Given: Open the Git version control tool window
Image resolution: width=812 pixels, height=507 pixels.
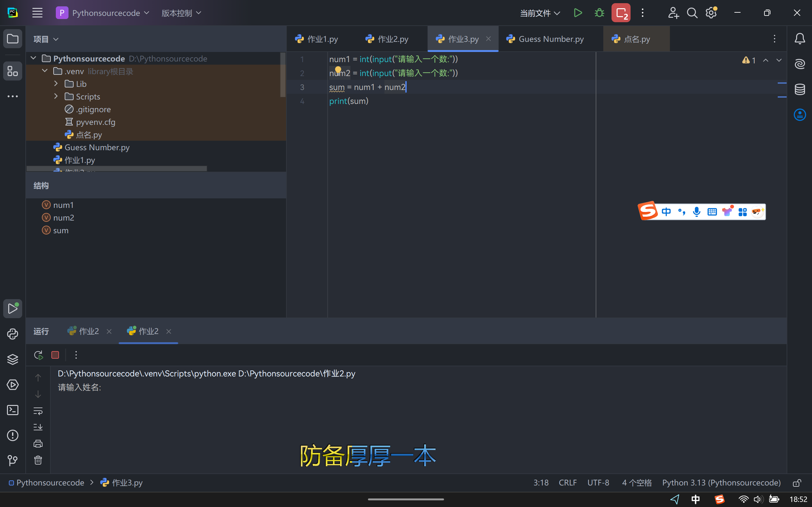Looking at the screenshot, I should pos(12,460).
